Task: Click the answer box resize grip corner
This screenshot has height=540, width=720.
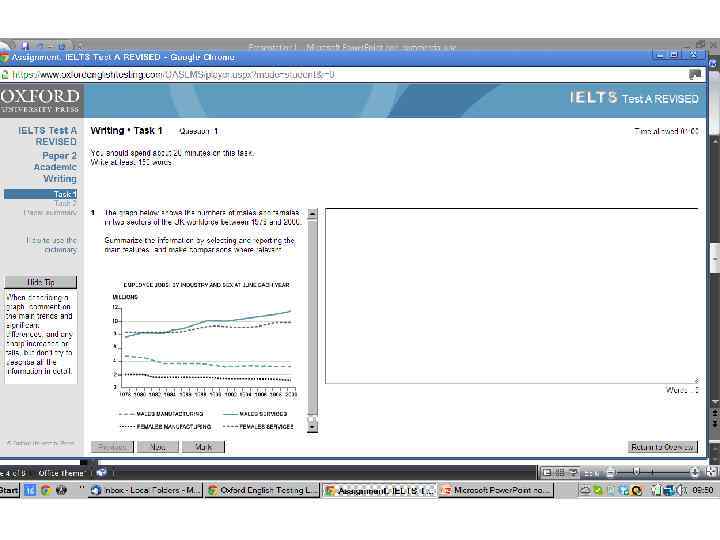Action: click(696, 380)
